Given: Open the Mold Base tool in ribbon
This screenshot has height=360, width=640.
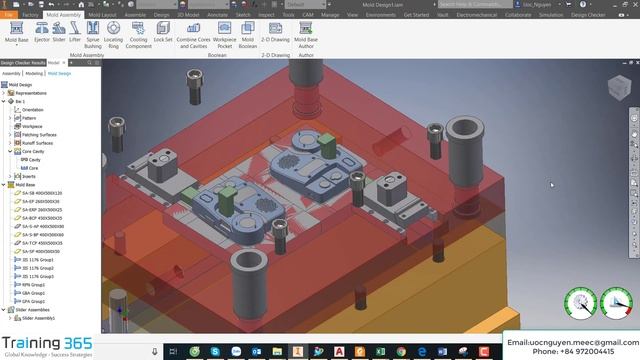Looking at the screenshot, I should coord(17,32).
